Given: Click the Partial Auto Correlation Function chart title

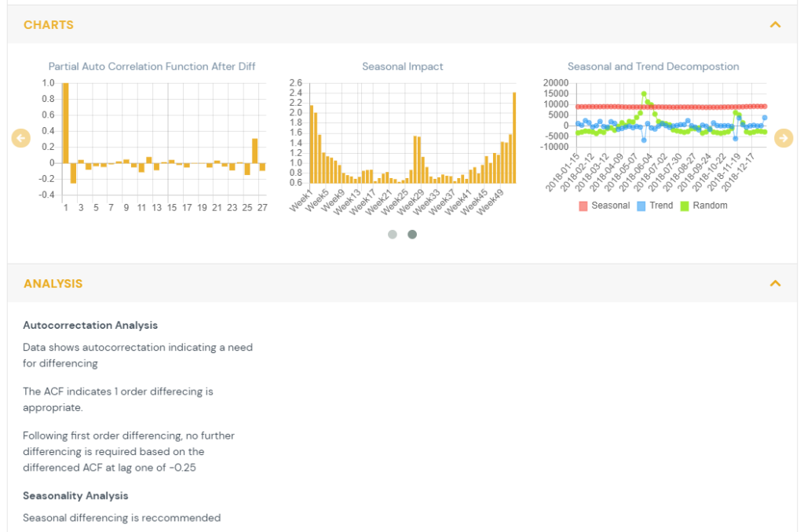Looking at the screenshot, I should [152, 67].
